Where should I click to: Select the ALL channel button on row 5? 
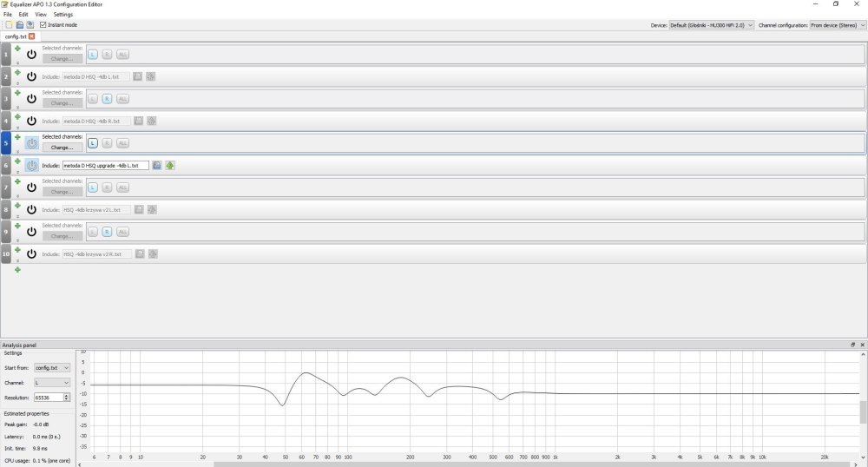click(122, 143)
